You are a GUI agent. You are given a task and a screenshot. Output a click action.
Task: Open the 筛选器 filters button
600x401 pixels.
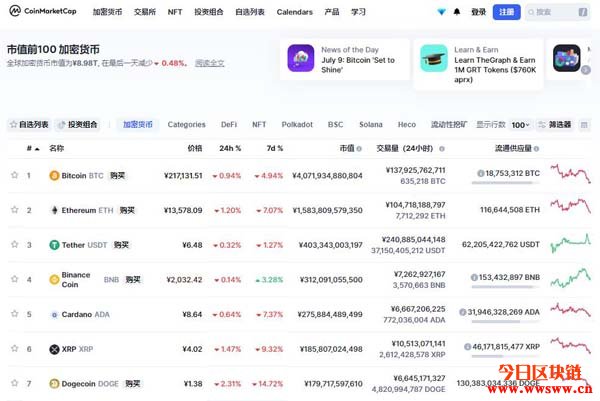click(x=555, y=125)
